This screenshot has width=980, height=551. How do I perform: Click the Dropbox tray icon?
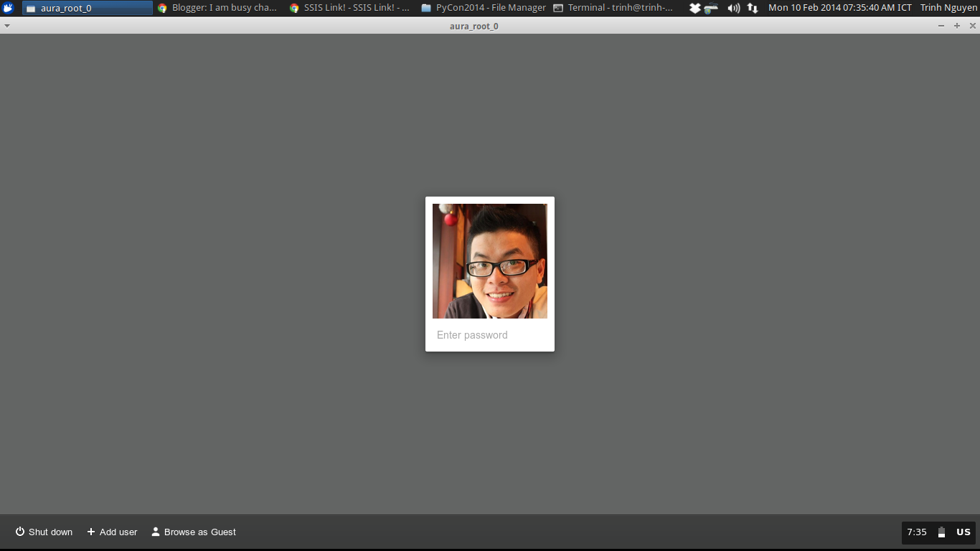tap(694, 8)
